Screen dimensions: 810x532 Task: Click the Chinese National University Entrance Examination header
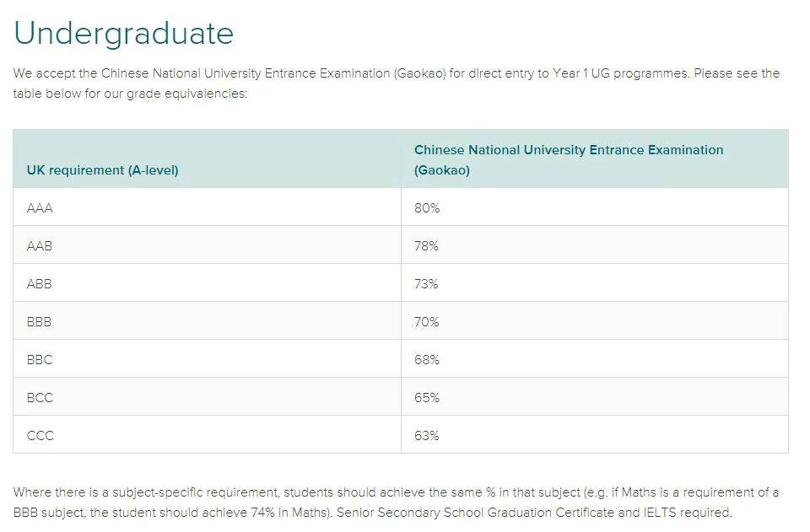click(x=568, y=160)
